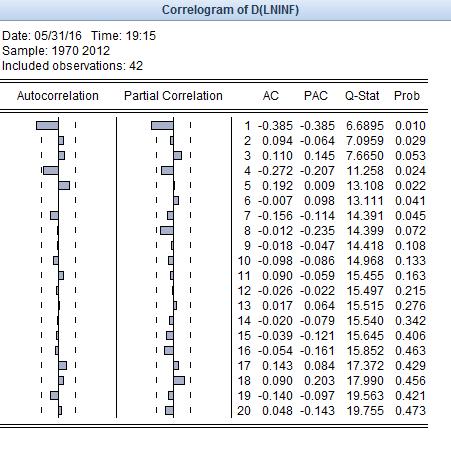Viewport: 451px width, 451px height.
Task: Select the Autocorrelation column header
Action: pyautogui.click(x=58, y=96)
